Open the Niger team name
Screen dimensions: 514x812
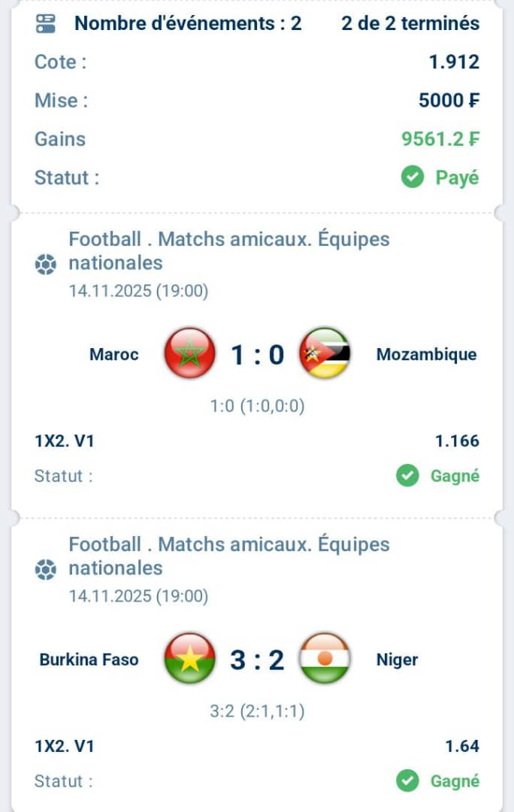coord(397,660)
